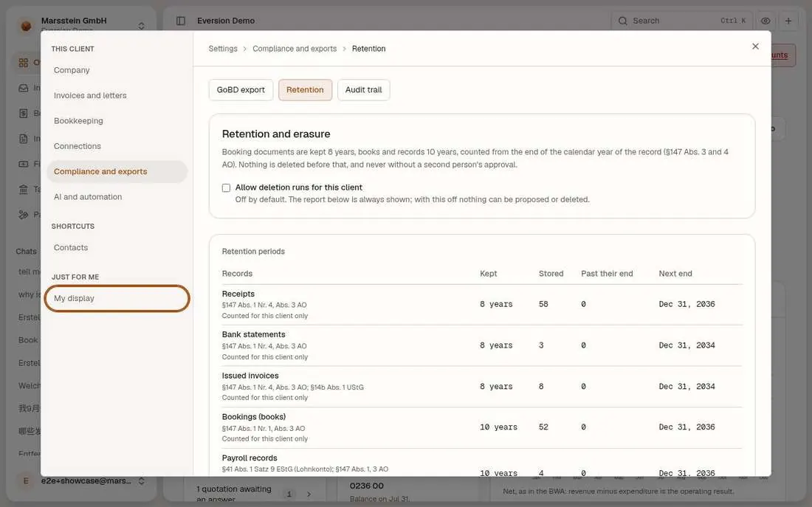Click the Retention periods heading
Image resolution: width=812 pixels, height=507 pixels.
(x=253, y=251)
